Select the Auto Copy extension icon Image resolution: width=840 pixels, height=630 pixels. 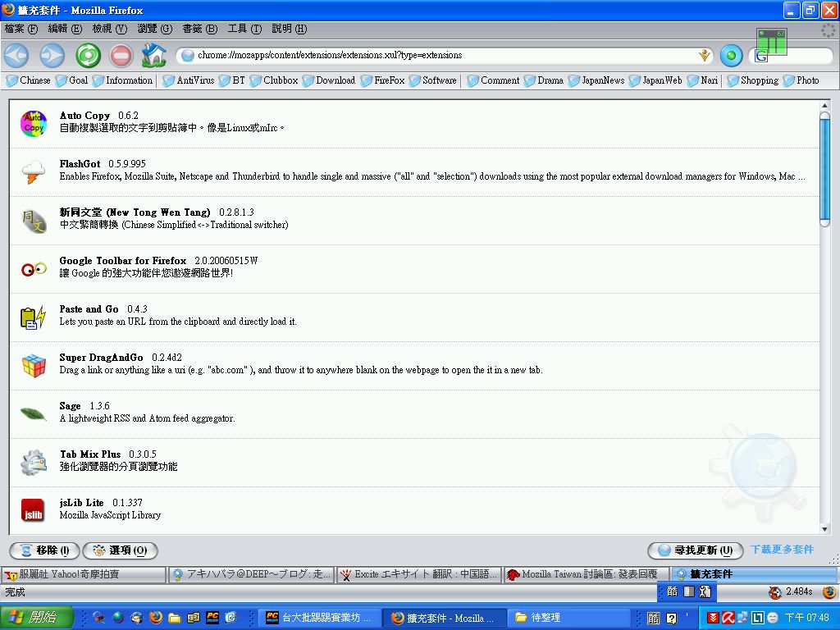(34, 123)
